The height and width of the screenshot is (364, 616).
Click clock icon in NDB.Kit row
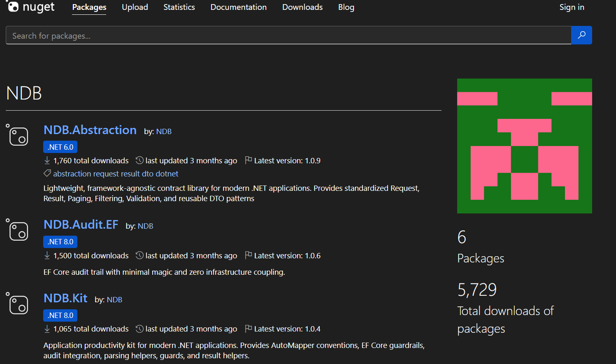coord(139,329)
